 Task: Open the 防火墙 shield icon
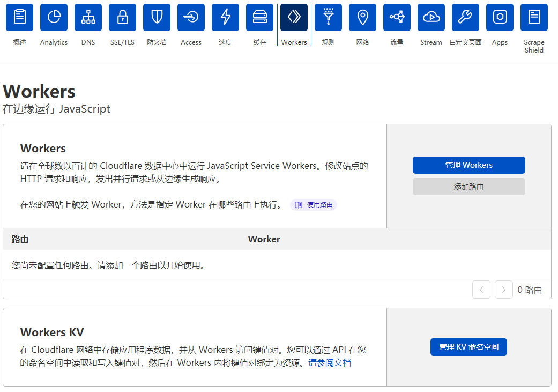[157, 17]
